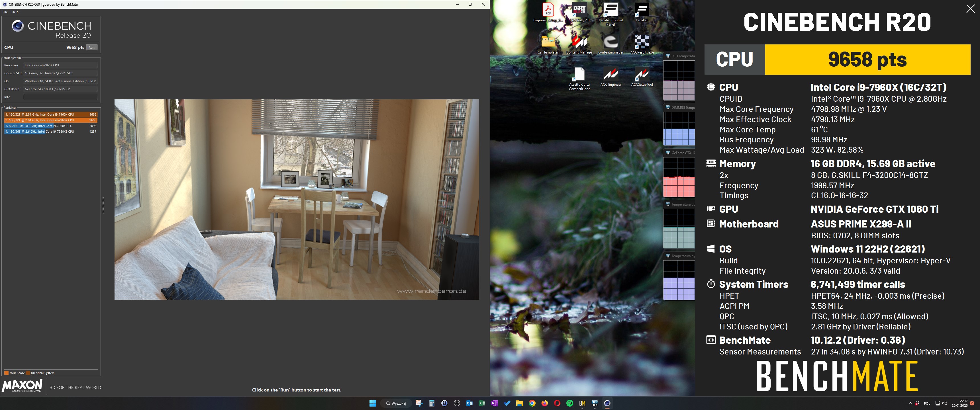Click System Timers stopwatch icon
980x410 pixels.
tap(711, 284)
